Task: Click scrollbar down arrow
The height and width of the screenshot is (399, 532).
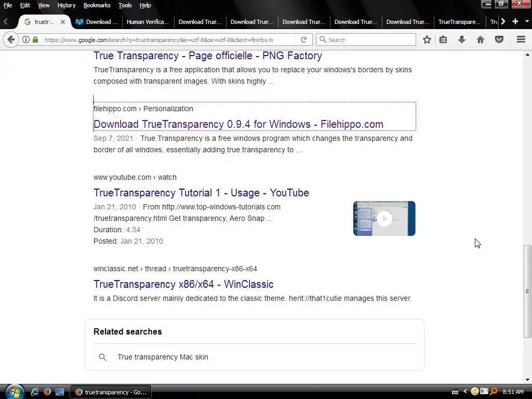Action: pos(527,380)
